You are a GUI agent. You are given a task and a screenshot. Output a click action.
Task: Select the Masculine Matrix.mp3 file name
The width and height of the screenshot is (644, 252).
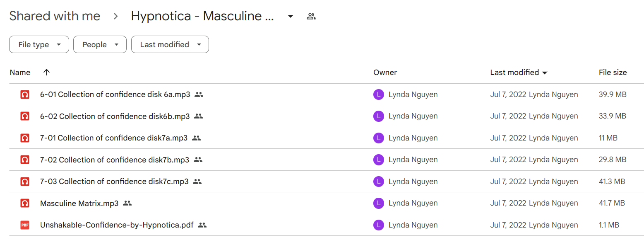[x=79, y=204]
